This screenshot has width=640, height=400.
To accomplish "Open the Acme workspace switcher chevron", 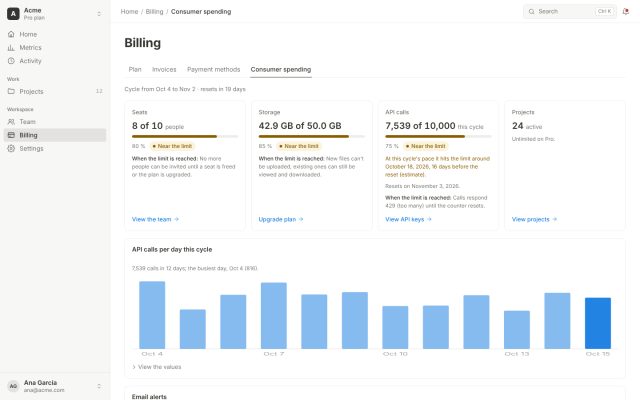I will pyautogui.click(x=99, y=13).
